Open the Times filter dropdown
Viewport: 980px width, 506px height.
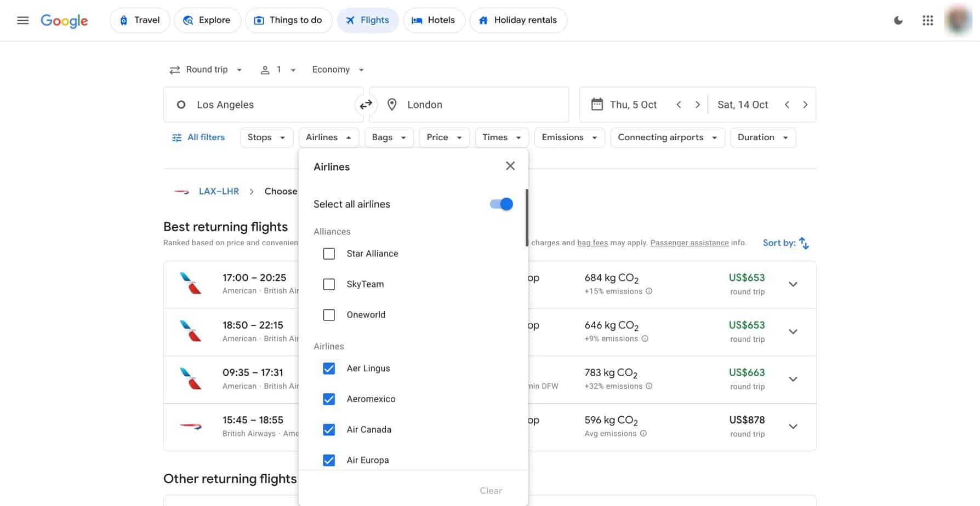click(502, 137)
